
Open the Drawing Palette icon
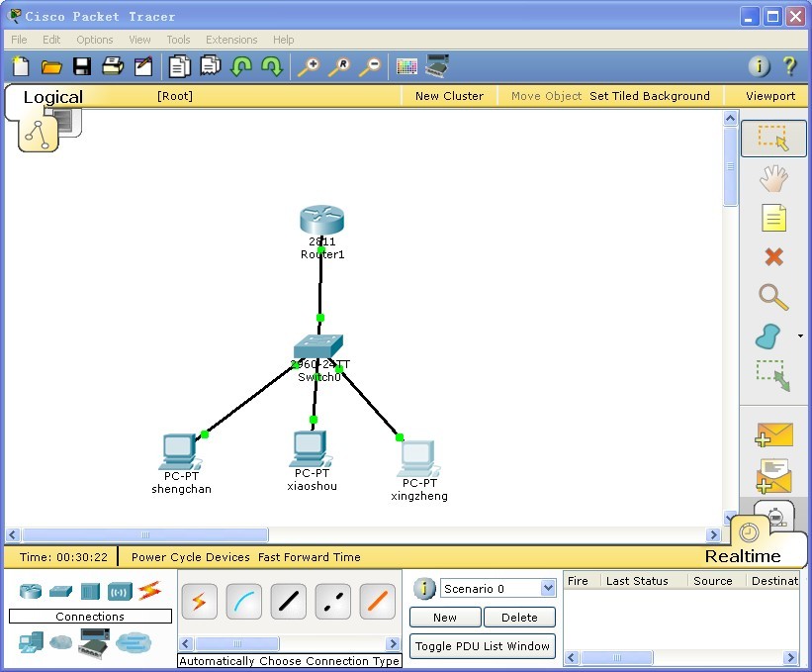406,66
